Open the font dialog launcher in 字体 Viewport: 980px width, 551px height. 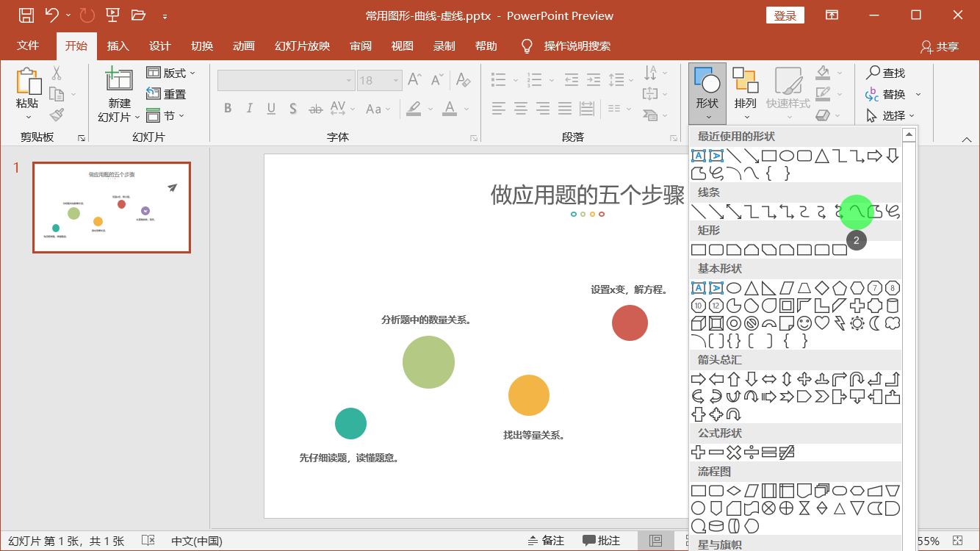pos(474,138)
